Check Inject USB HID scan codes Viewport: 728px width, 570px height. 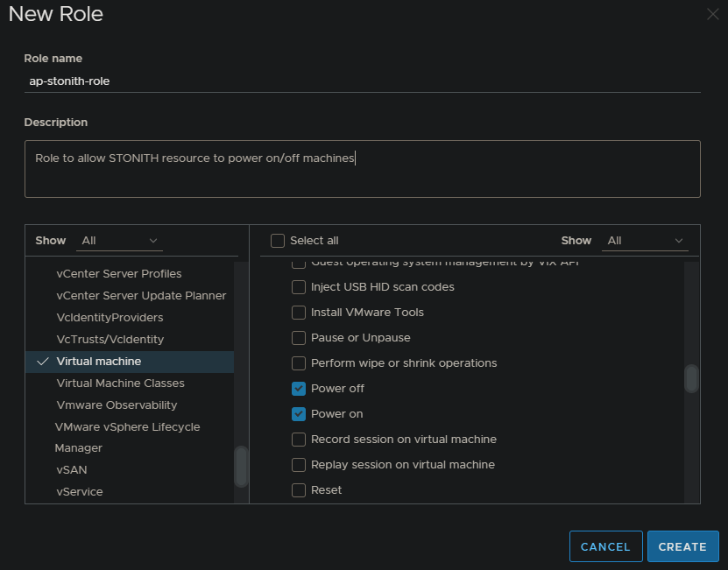pos(299,287)
